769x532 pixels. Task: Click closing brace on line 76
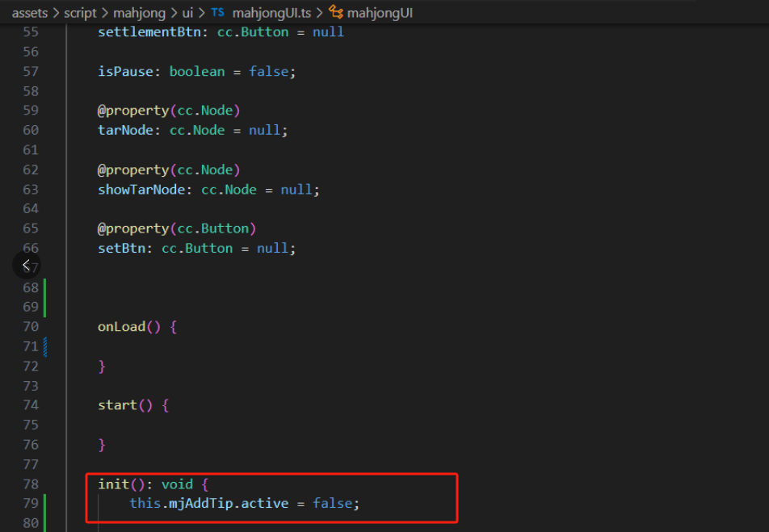coord(102,445)
